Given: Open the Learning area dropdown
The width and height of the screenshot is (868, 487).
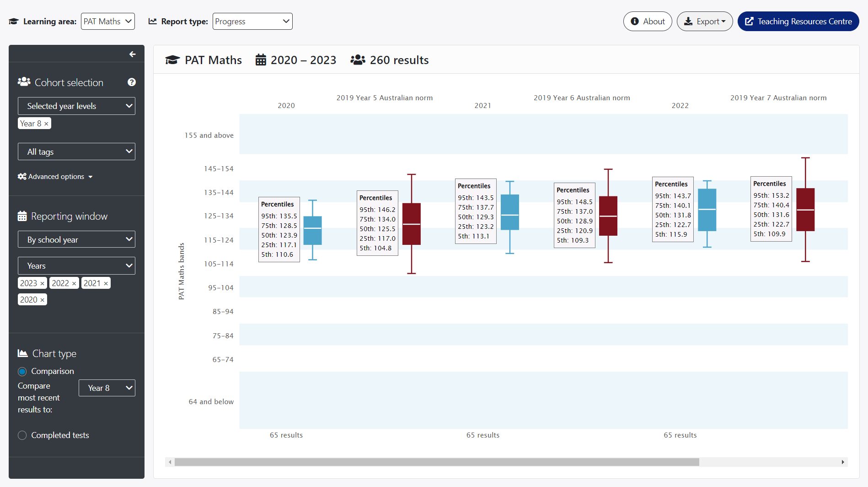Looking at the screenshot, I should (108, 22).
